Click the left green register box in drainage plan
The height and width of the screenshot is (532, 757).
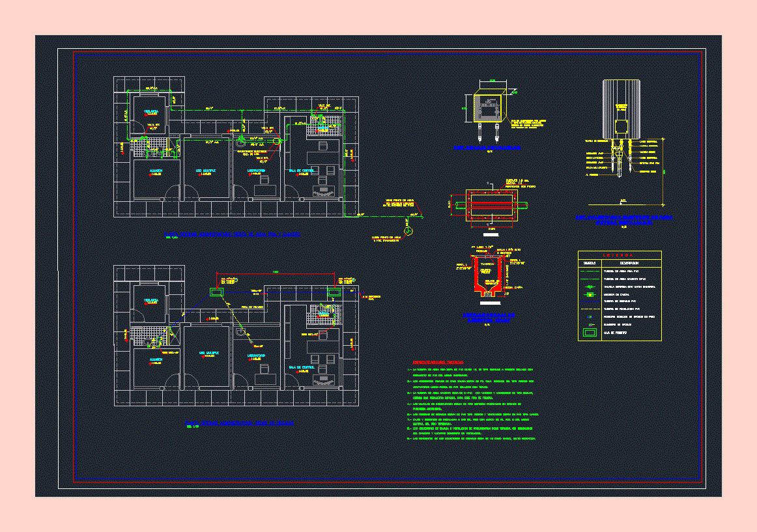pyautogui.click(x=216, y=293)
